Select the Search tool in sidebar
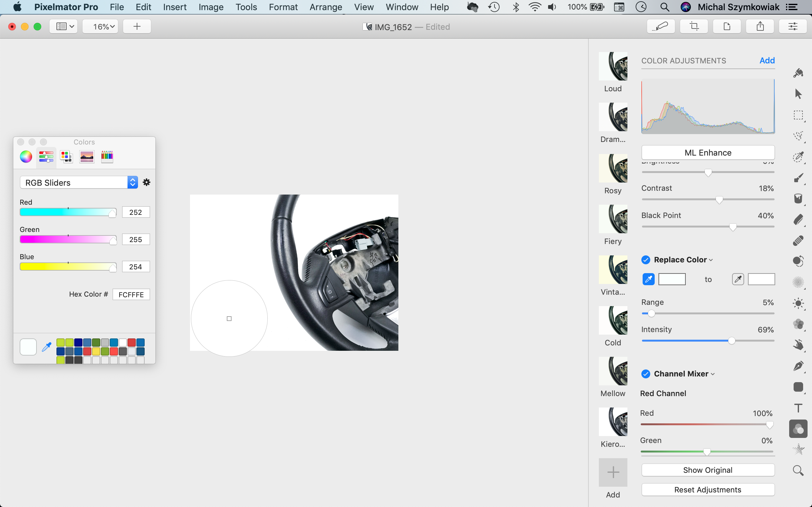 pos(797,470)
